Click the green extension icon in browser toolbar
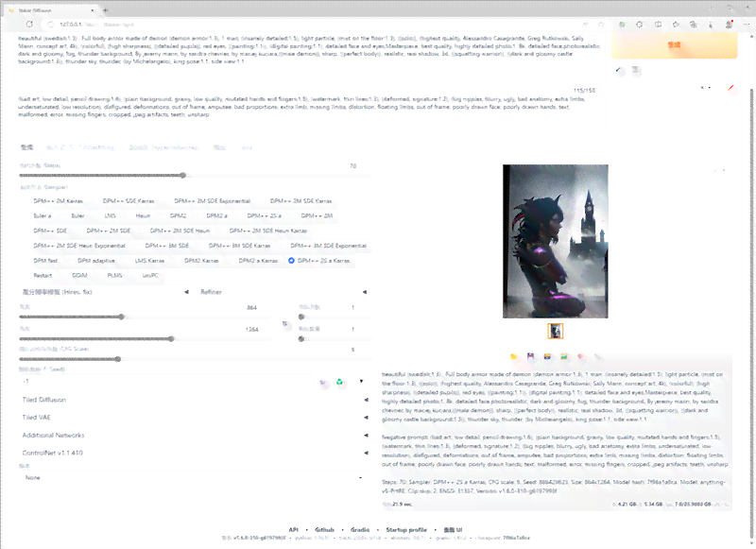 click(x=622, y=25)
